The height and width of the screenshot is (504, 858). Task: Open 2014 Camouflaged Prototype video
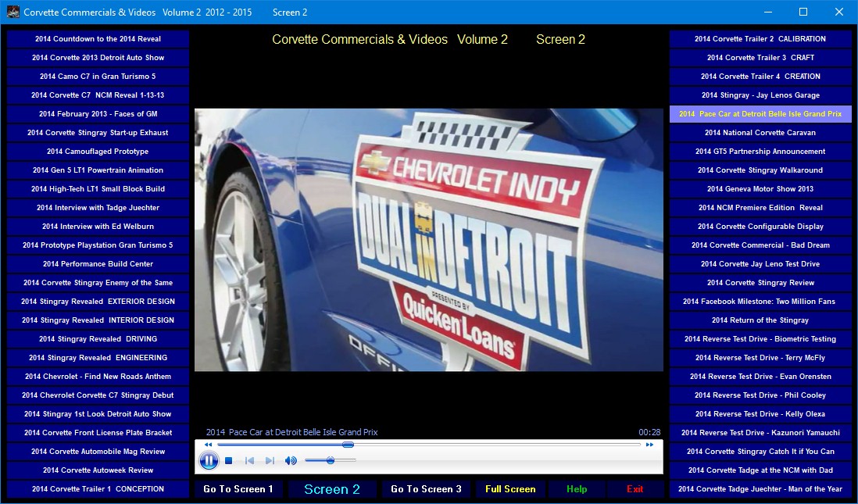pyautogui.click(x=98, y=152)
